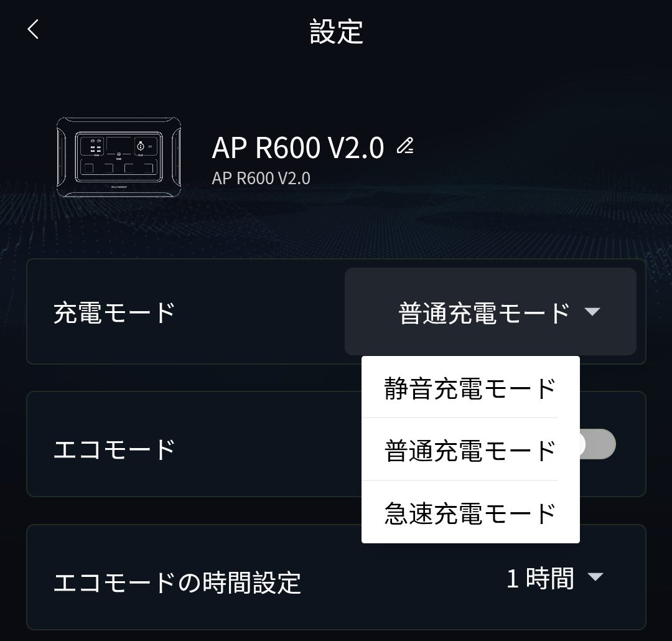Viewport: 672px width, 641px height.
Task: Click the エコモード row label
Action: tap(114, 449)
